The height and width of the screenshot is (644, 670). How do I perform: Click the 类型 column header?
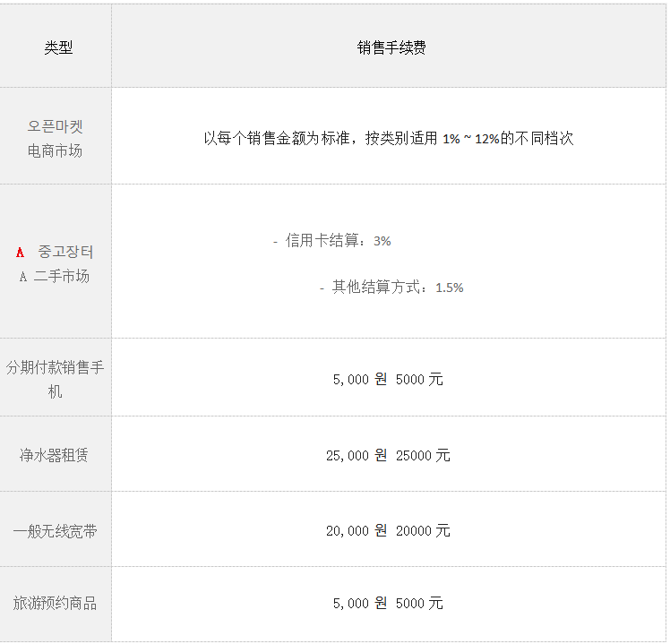pos(58,47)
